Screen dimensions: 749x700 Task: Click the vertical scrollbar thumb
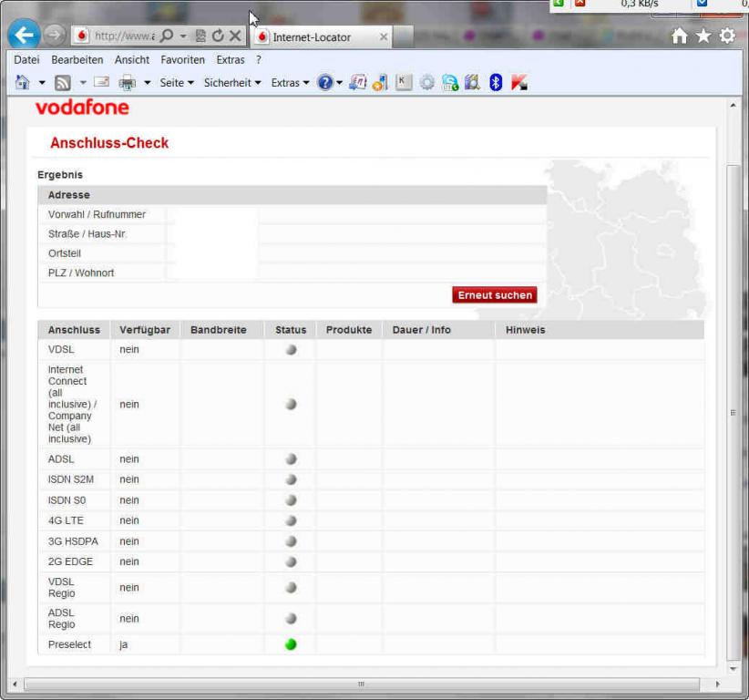click(733, 412)
